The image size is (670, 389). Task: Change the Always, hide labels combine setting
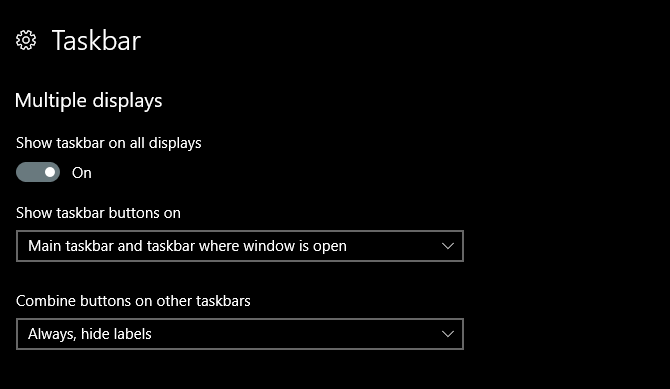(x=240, y=334)
